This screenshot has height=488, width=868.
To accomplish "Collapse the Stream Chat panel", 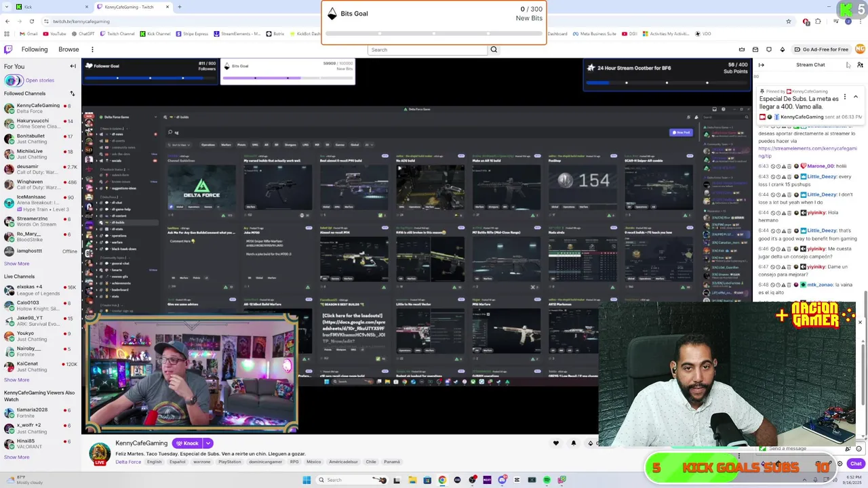I will pos(761,65).
